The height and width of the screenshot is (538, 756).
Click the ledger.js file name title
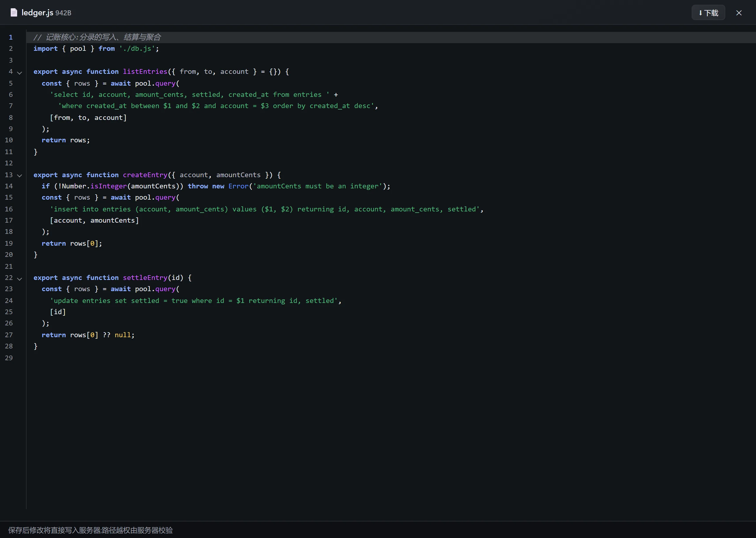[x=37, y=13]
